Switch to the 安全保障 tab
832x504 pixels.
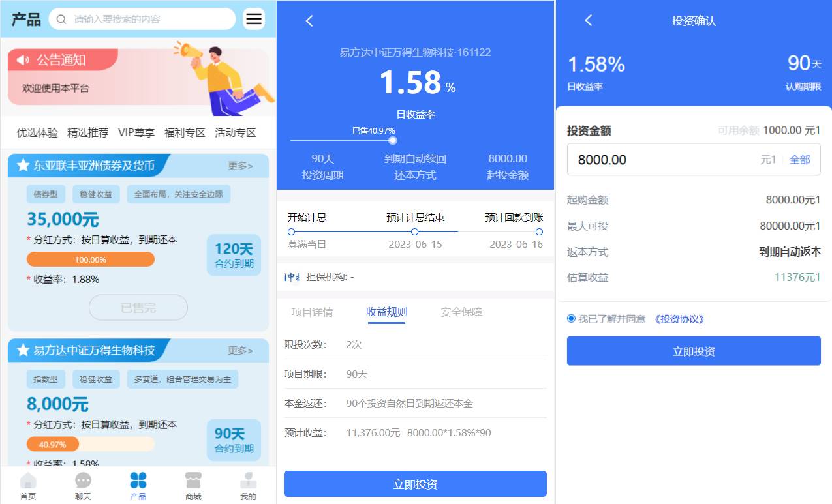[461, 312]
